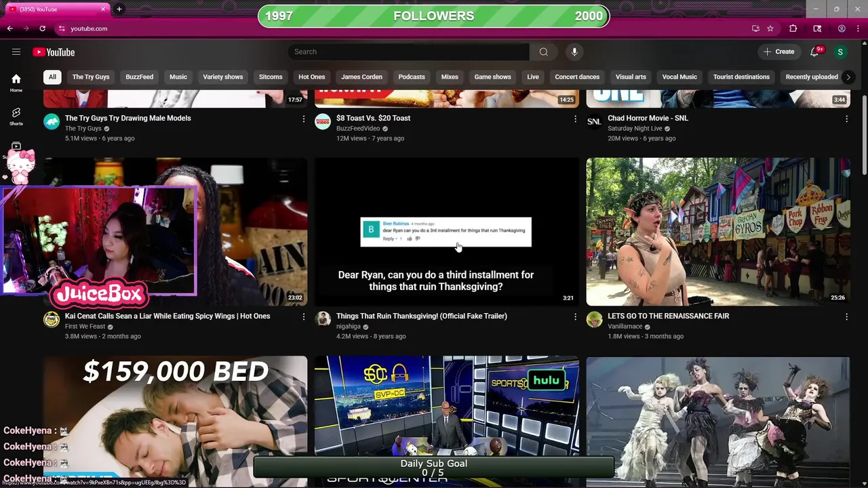Select the Sitcoms chip
Viewport: 868px width, 488px height.
tap(271, 77)
